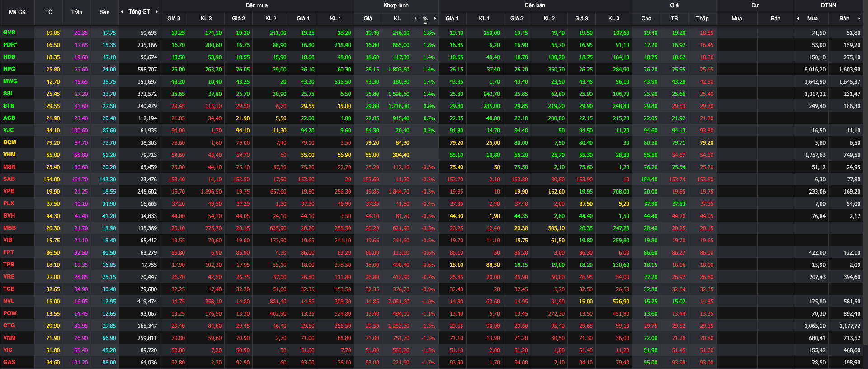Click the Tổng GT column header
Image resolution: width=868 pixels, height=369 pixels.
(x=139, y=12)
